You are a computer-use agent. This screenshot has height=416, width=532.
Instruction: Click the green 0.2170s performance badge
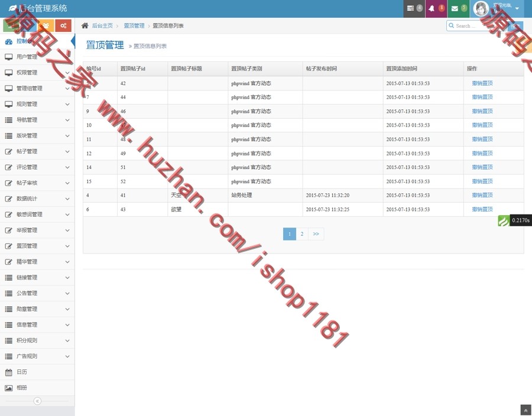(x=503, y=220)
